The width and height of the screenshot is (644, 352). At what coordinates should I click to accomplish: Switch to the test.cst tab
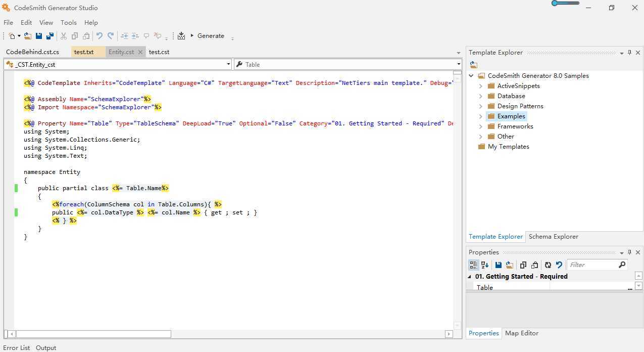[159, 52]
